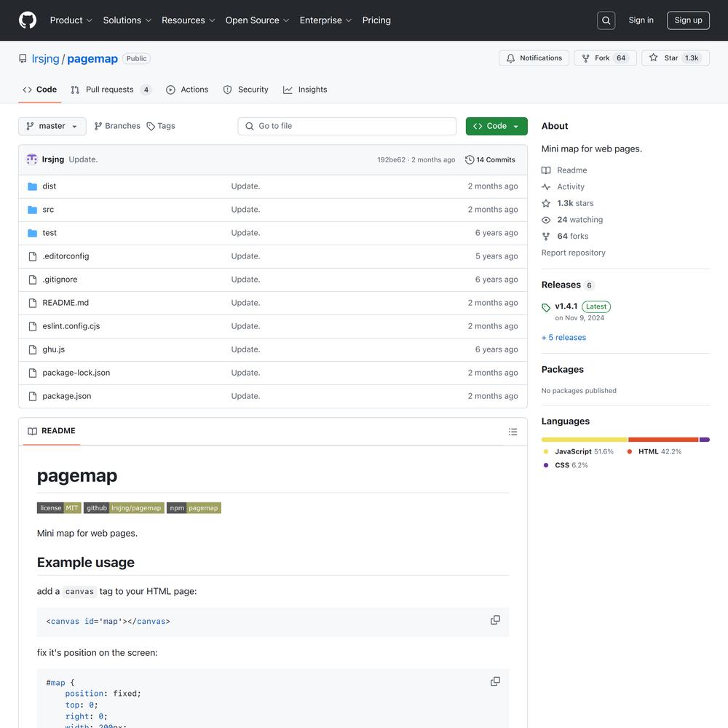Click the clock icon beside 14 Commits
Image resolution: width=728 pixels, height=728 pixels.
tap(470, 159)
